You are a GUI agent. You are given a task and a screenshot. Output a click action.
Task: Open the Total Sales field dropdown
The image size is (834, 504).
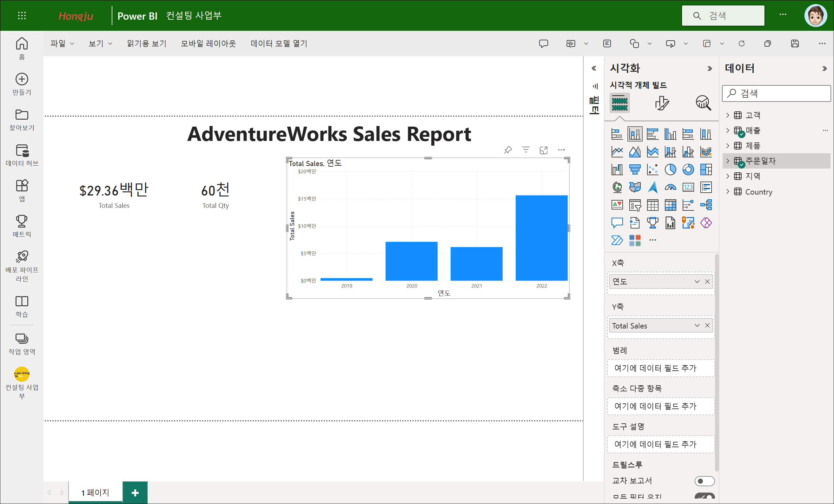point(697,325)
